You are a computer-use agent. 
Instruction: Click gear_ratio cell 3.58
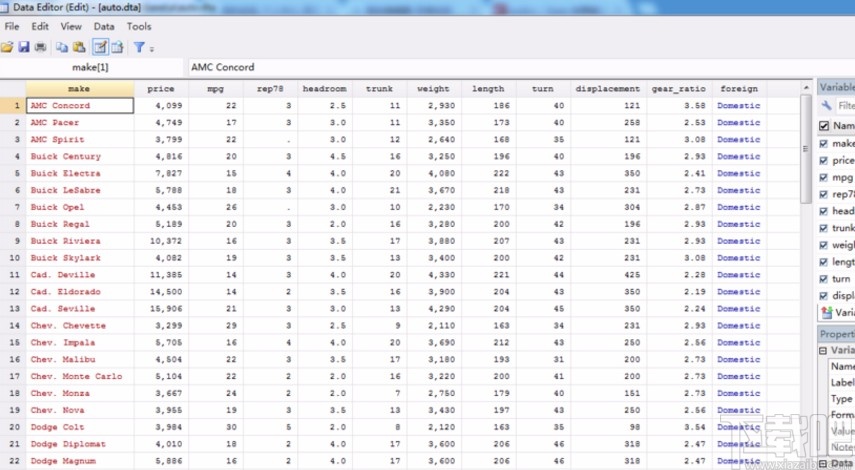pyautogui.click(x=679, y=106)
